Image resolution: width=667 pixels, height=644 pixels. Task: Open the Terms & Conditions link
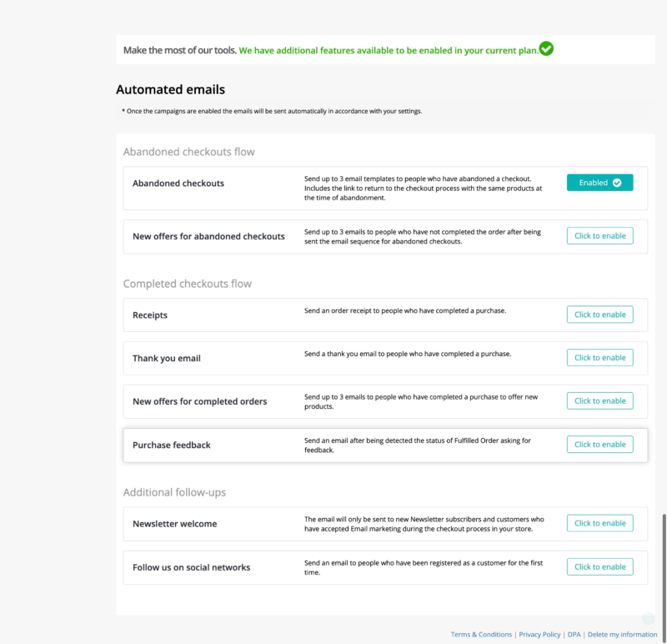point(481,635)
